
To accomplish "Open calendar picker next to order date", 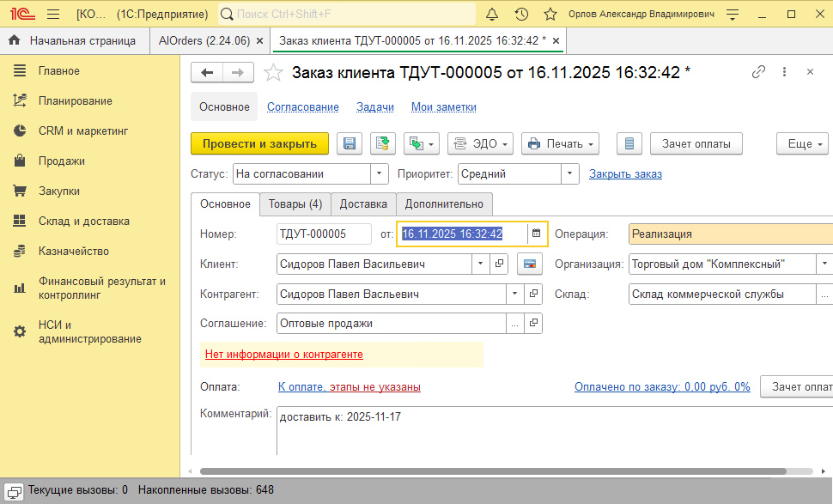I will tap(536, 234).
